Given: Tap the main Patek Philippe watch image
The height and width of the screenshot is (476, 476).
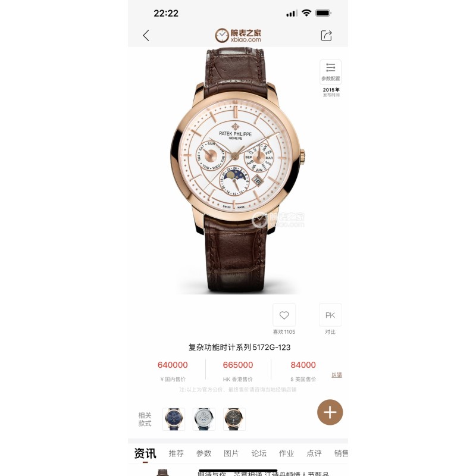Looking at the screenshot, I should (x=237, y=171).
